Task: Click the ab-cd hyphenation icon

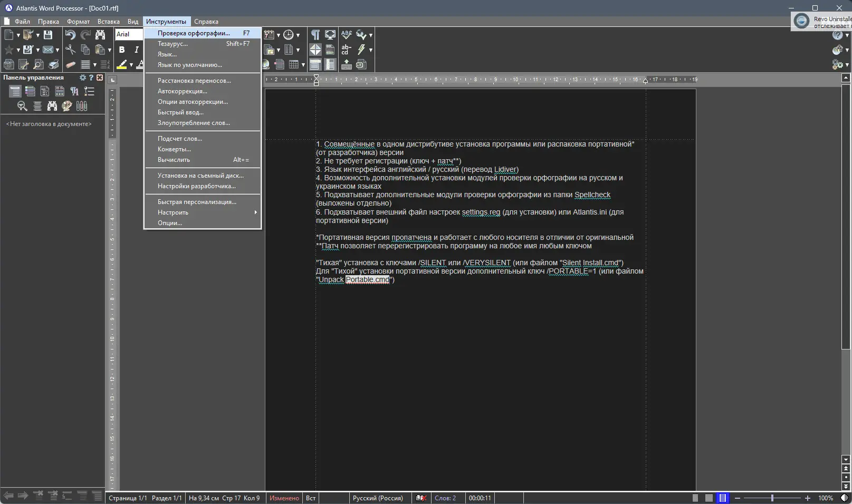Action: 346,50
